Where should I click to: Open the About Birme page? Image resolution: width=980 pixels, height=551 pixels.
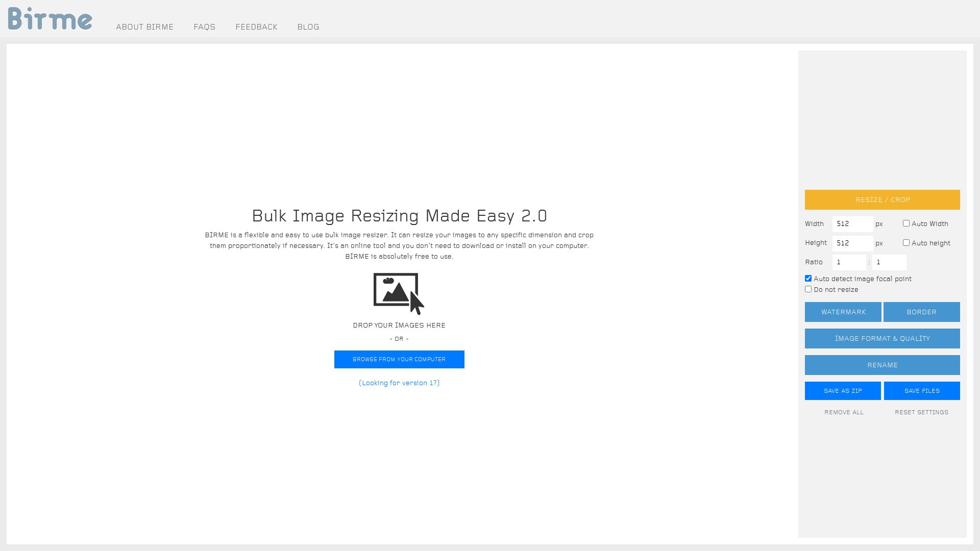tap(144, 27)
